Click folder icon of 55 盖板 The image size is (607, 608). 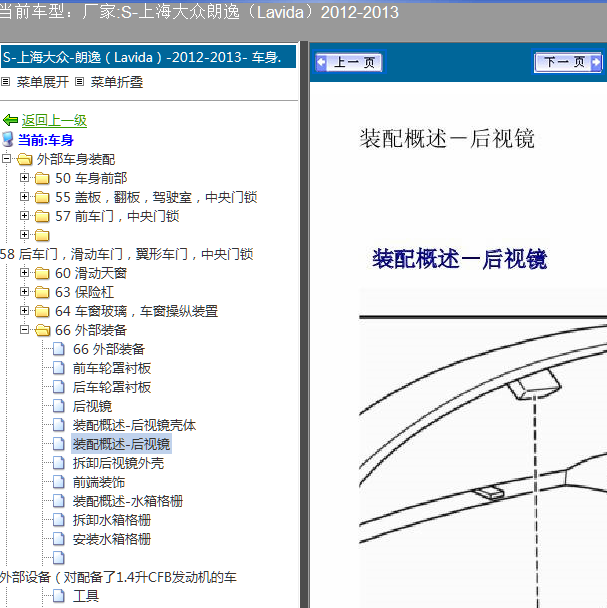[42, 197]
